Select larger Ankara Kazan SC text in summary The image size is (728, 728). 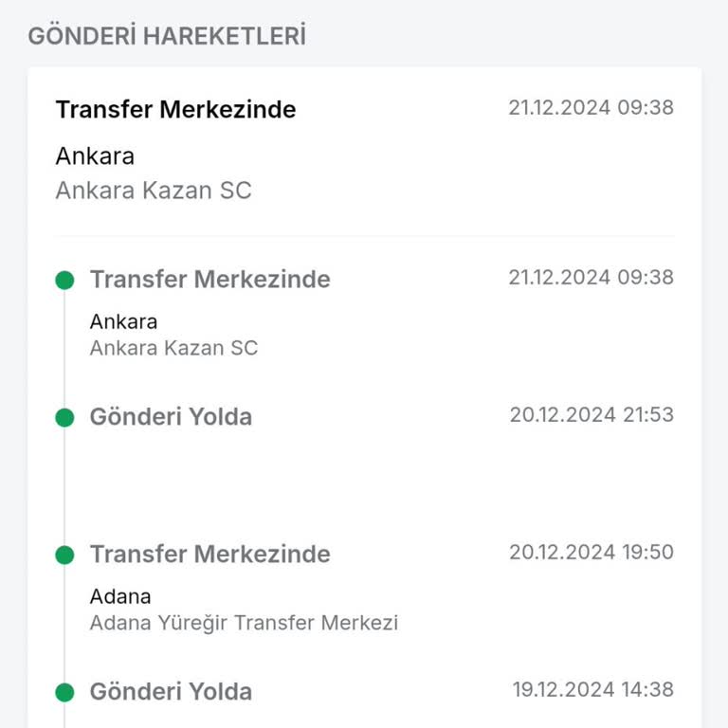click(154, 191)
